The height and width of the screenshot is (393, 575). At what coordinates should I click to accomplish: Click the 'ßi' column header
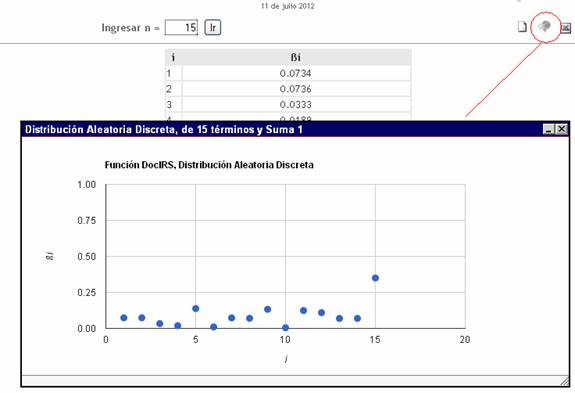point(296,57)
